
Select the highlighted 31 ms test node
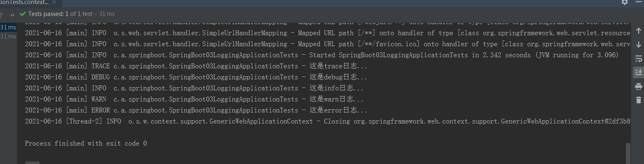(8, 27)
